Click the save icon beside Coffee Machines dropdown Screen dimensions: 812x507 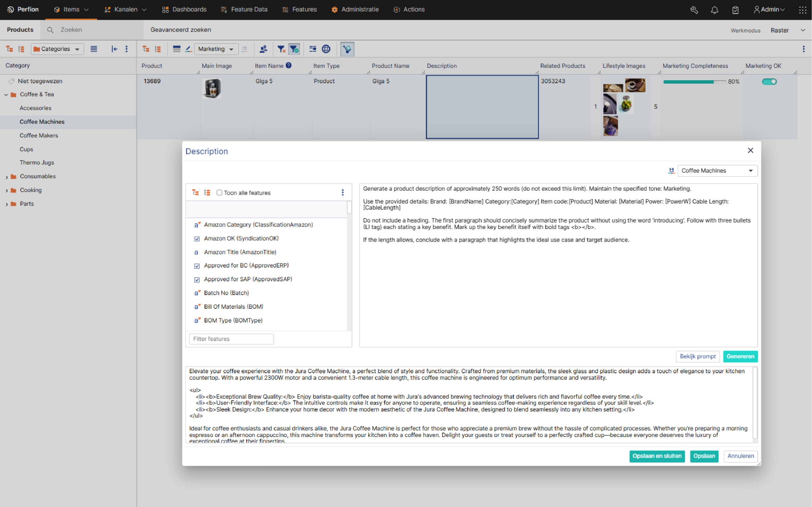tap(671, 171)
